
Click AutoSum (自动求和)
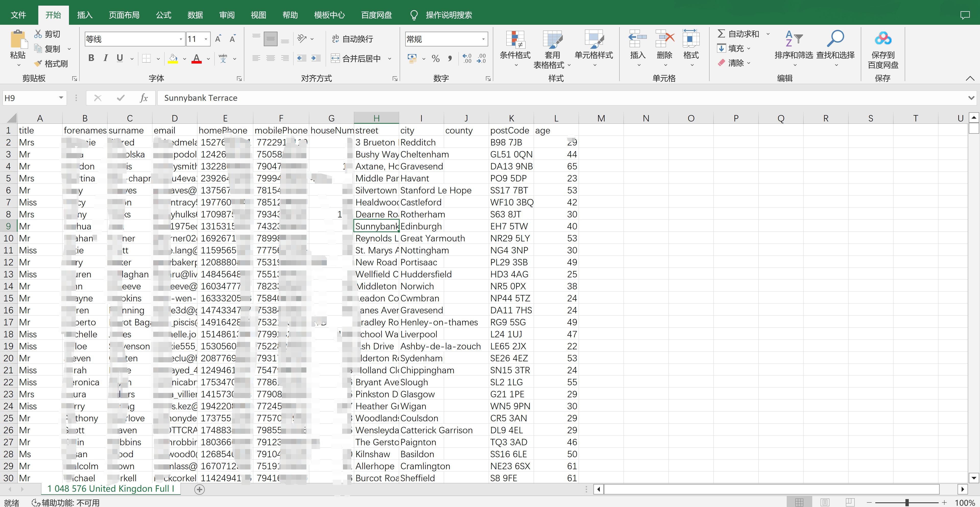pos(738,34)
